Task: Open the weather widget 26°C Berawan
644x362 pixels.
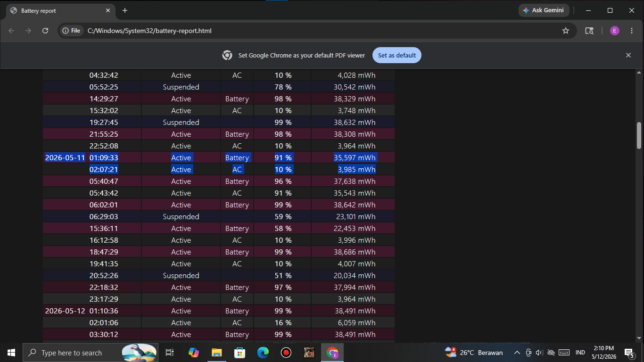Action: 474,353
